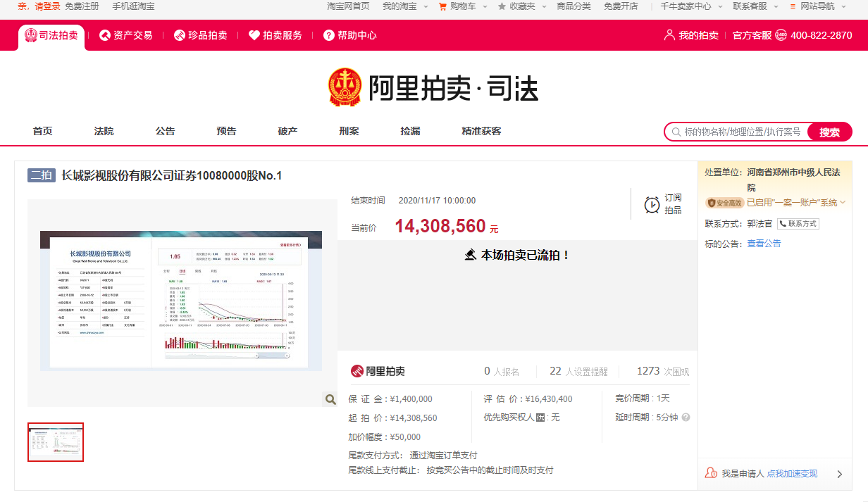The width and height of the screenshot is (868, 502).
Task: Go to 首页 in the main navigation
Action: pos(42,131)
